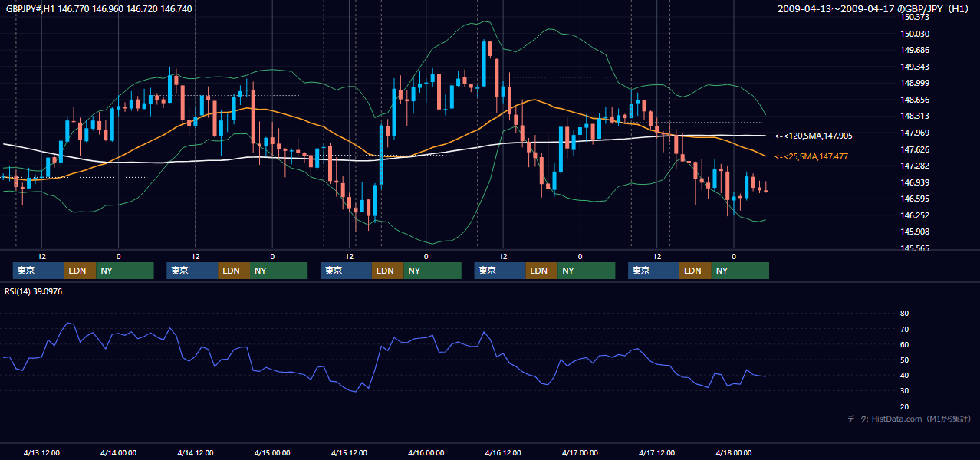Click price axis value 149.343
980x460 pixels.
coord(915,67)
